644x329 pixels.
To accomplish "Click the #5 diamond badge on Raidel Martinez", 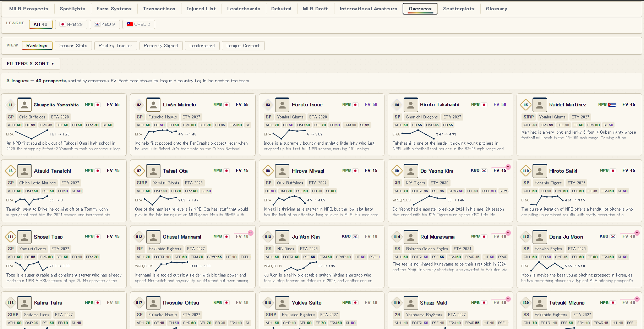I will click(526, 105).
